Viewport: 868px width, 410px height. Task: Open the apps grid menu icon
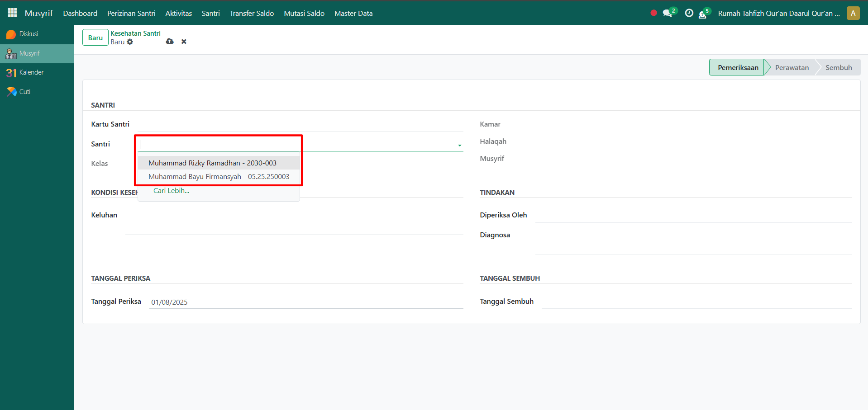tap(12, 13)
